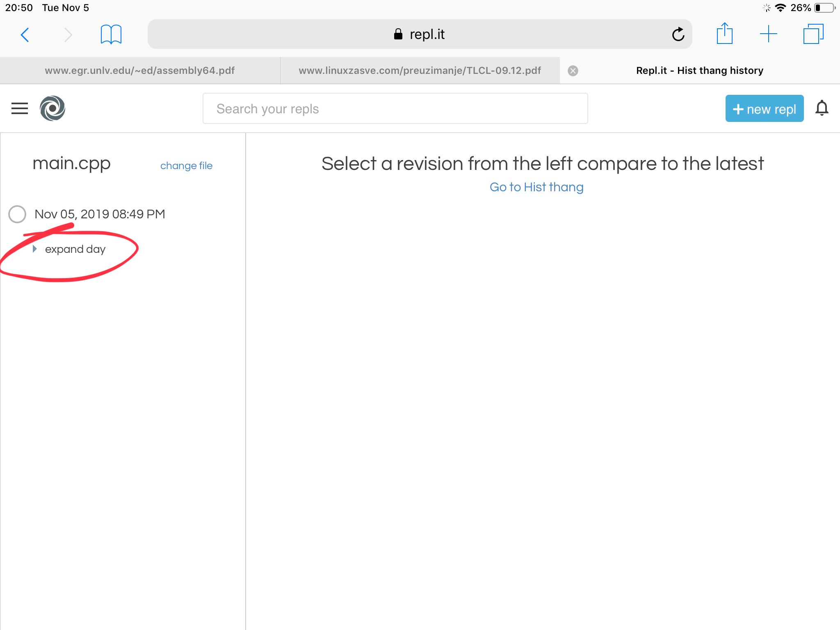Open the Safari share sheet
The image size is (840, 630).
click(x=725, y=34)
